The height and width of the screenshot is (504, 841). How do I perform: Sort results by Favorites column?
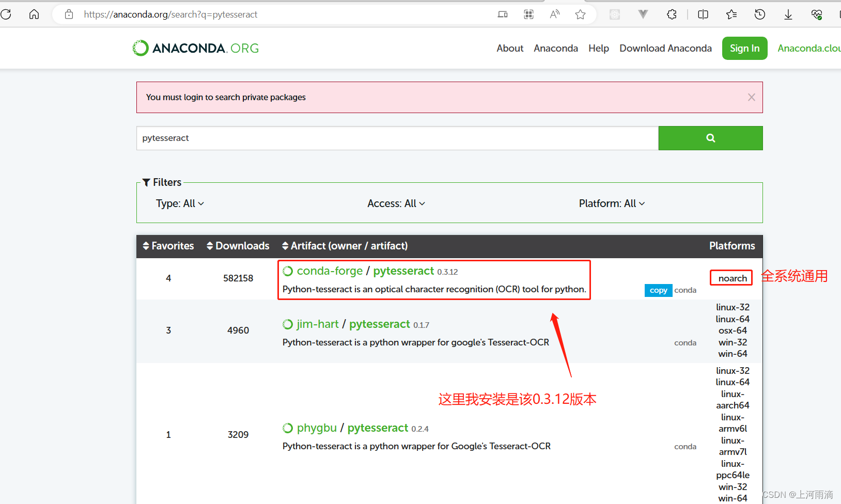[168, 246]
